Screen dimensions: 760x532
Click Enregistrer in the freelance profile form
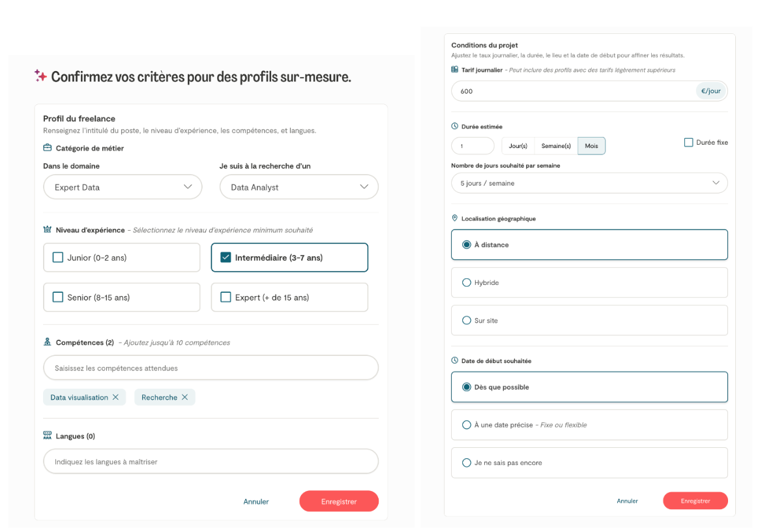[x=339, y=501]
